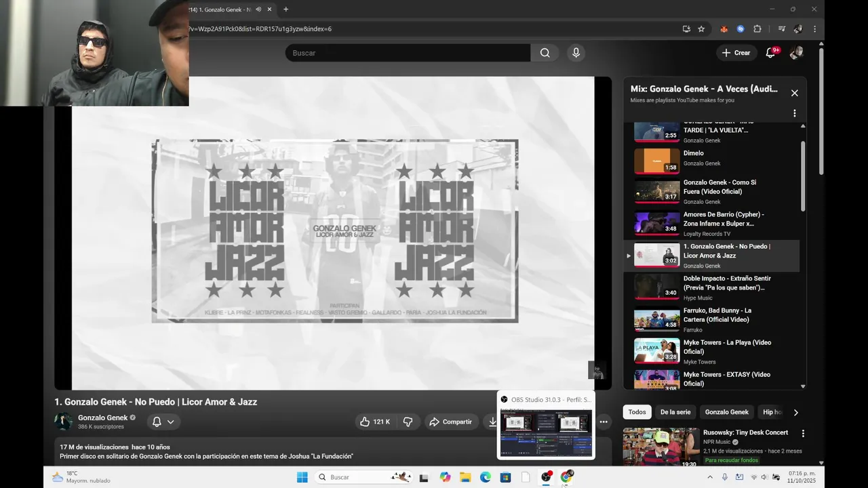Switch to OBS Studio in taskbar
This screenshot has width=868, height=488.
[546, 477]
